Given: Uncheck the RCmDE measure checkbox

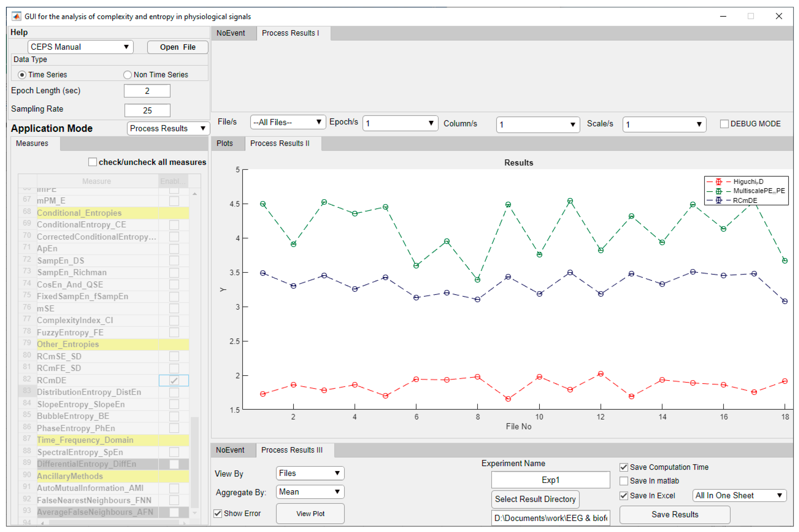Looking at the screenshot, I should (x=174, y=380).
